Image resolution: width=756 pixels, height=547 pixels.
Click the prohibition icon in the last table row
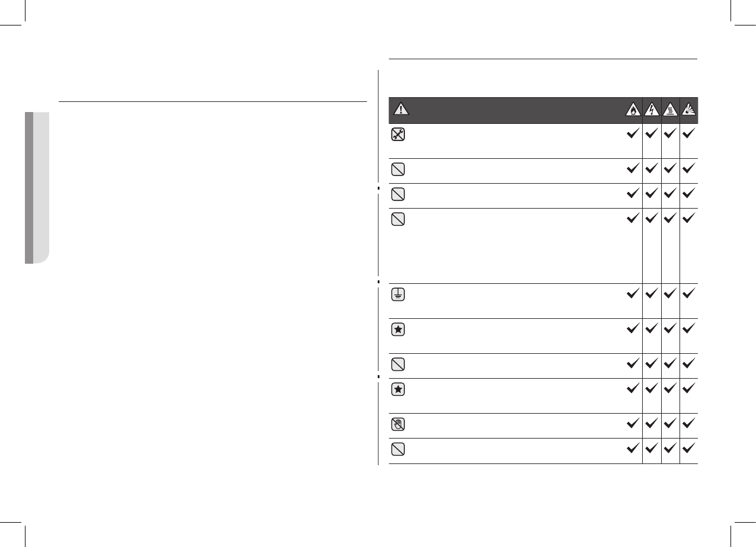[398, 449]
